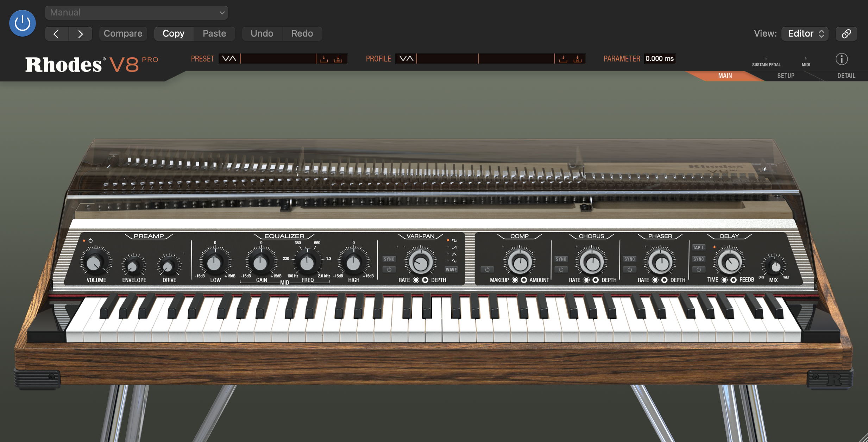Open the View Editor popup menu
Image resolution: width=868 pixels, height=442 pixels.
click(x=805, y=34)
